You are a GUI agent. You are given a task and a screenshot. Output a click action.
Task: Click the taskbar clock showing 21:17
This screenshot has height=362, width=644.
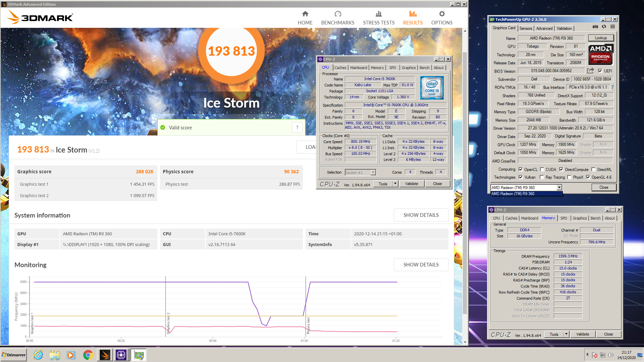[626, 355]
